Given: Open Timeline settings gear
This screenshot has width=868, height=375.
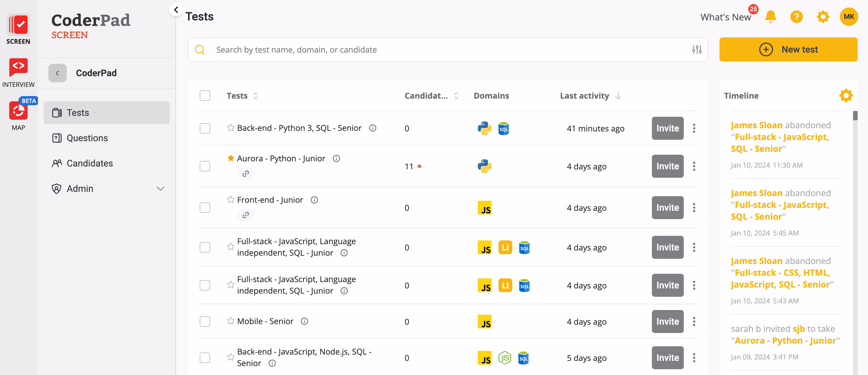Looking at the screenshot, I should pyautogui.click(x=846, y=95).
